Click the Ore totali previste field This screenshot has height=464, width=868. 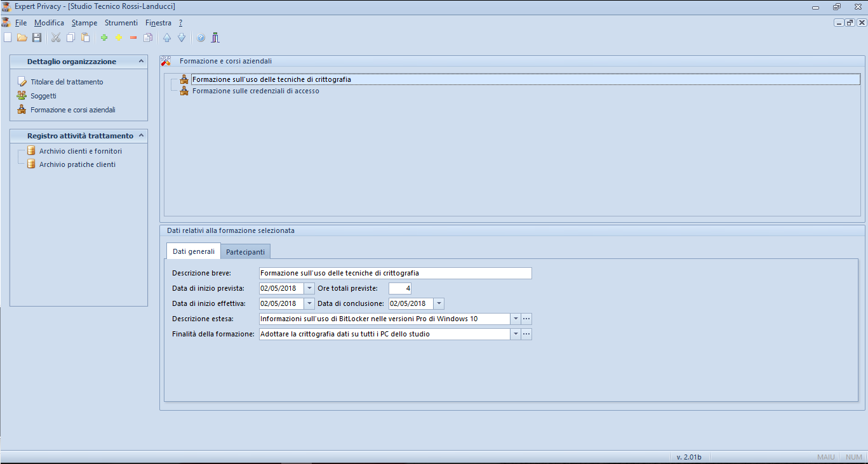[x=400, y=288]
